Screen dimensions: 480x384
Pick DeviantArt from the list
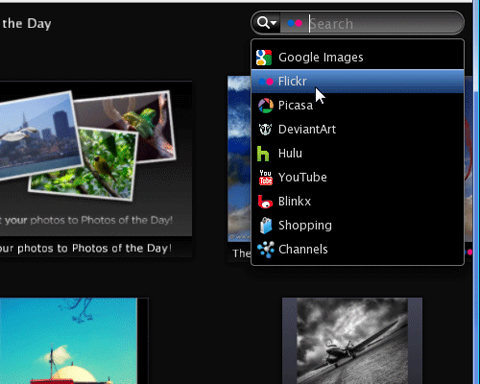point(357,129)
